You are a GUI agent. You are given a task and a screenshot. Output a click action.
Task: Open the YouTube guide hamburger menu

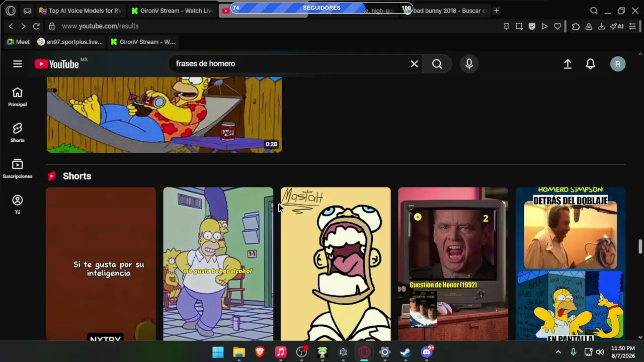[18, 64]
